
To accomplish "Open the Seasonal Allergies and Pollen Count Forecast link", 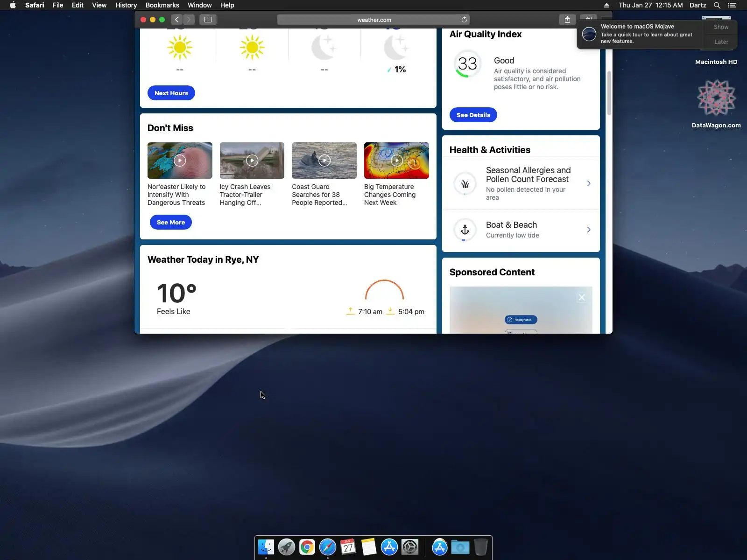I will [x=529, y=175].
